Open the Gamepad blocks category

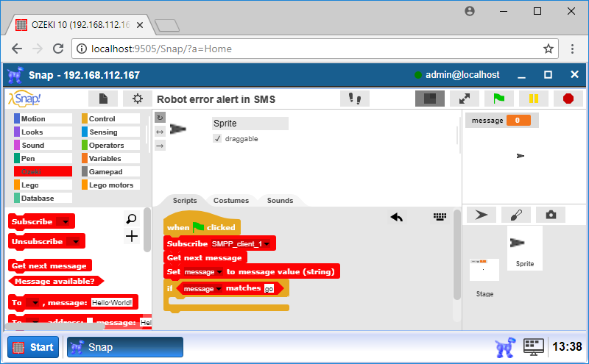coord(111,171)
